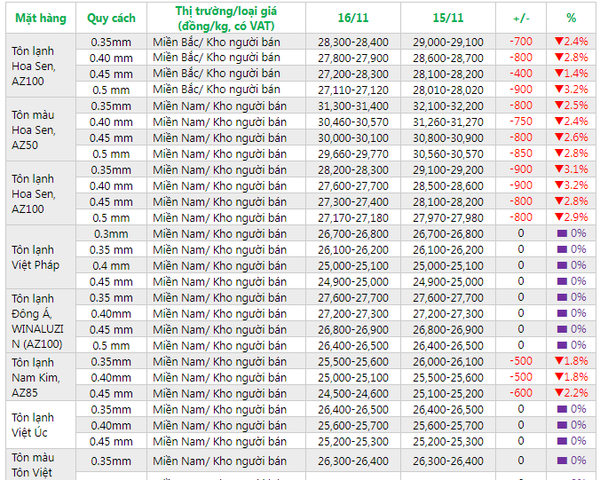Click the 15/11 price "26,400-26,500" for Việt Úc 0.35mm
The width and height of the screenshot is (600, 480).
[448, 410]
